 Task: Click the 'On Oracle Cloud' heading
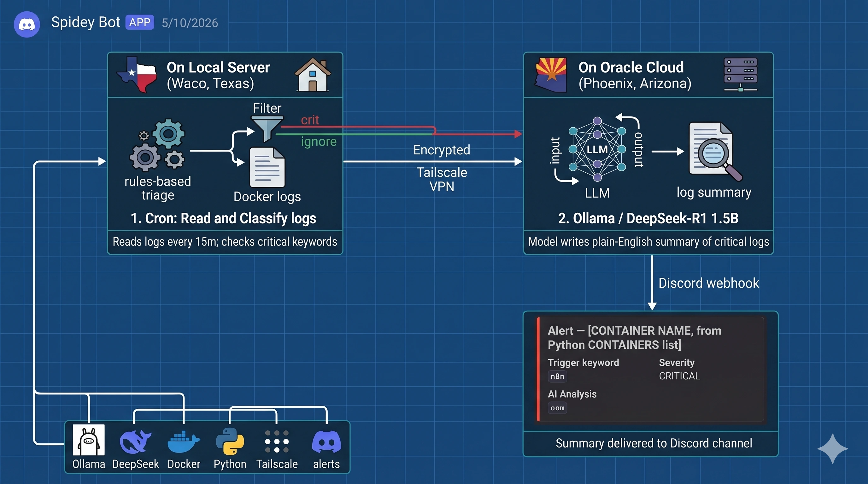point(631,67)
